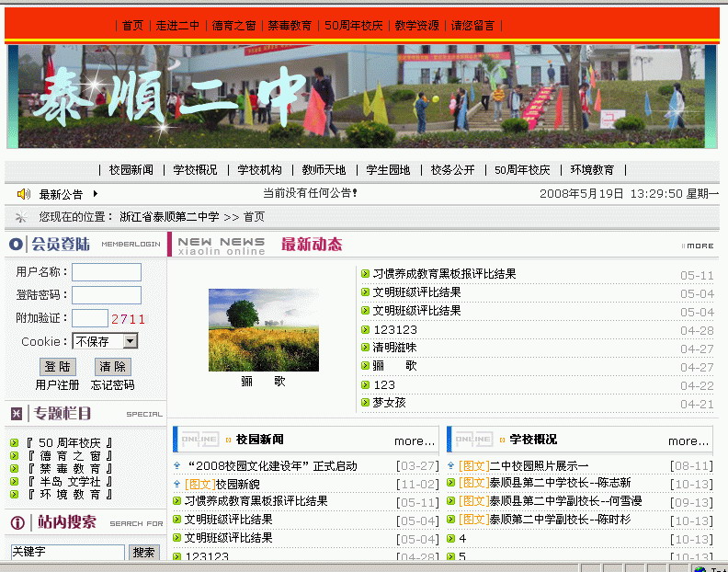The height and width of the screenshot is (572, 728).
Task: Click 当前没有任何公告 announcement text
Action: pos(310,193)
